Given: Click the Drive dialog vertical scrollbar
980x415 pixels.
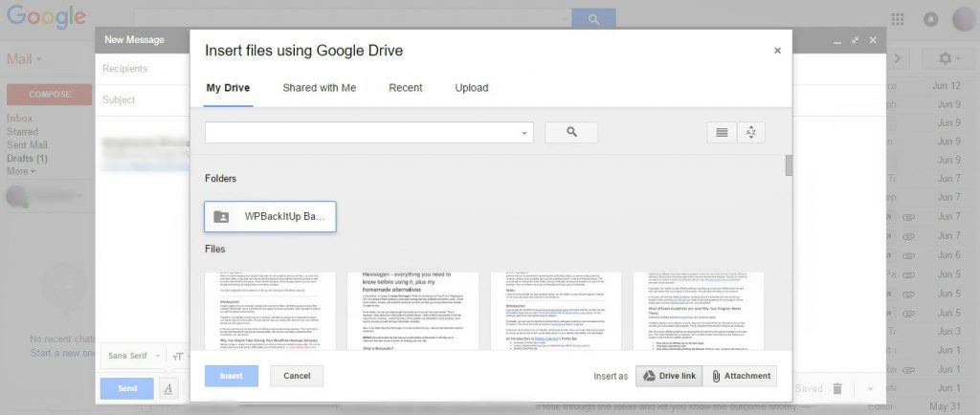Looking at the screenshot, I should pyautogui.click(x=789, y=165).
